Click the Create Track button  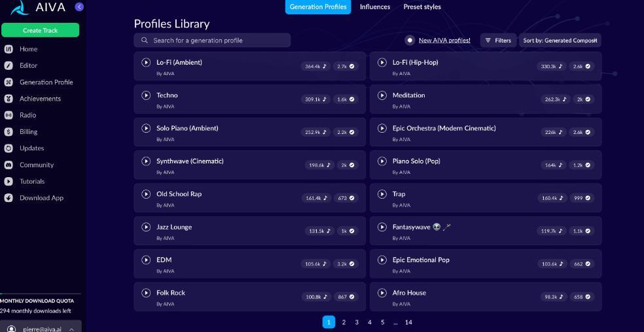[x=41, y=30]
